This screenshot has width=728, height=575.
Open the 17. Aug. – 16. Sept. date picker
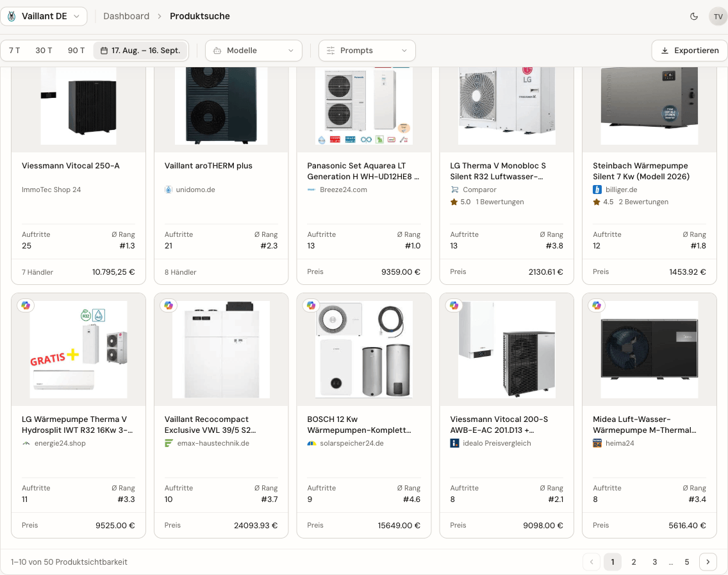pos(141,51)
